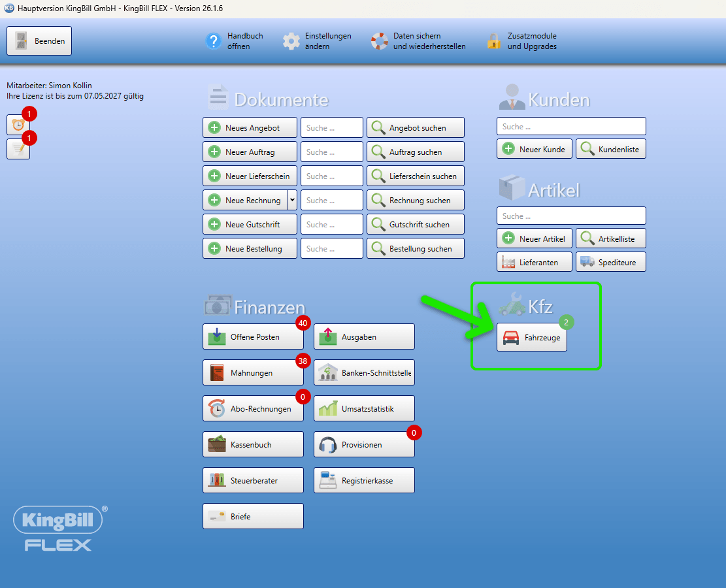The height and width of the screenshot is (588, 726).
Task: Open the Registrierkasse cash register
Action: pyautogui.click(x=364, y=481)
